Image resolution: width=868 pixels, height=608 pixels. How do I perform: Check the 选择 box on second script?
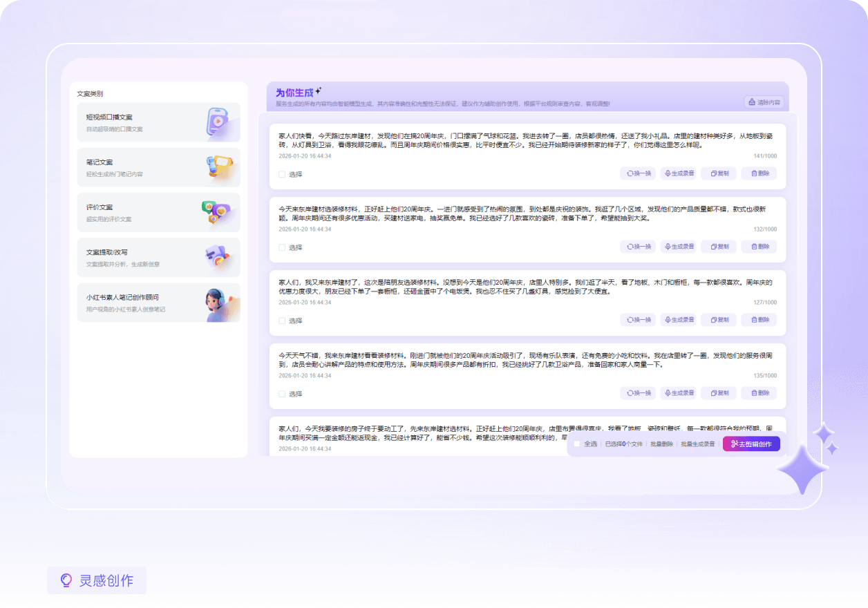(x=282, y=248)
